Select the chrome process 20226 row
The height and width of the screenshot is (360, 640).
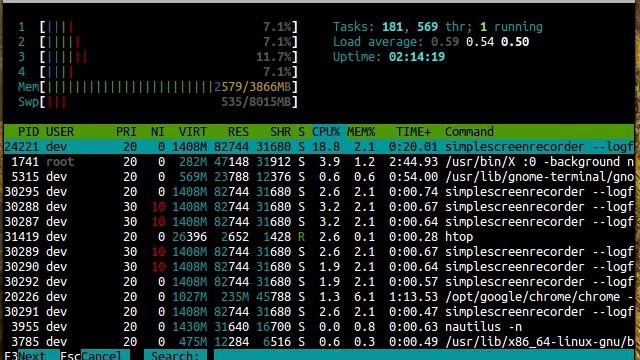319,297
